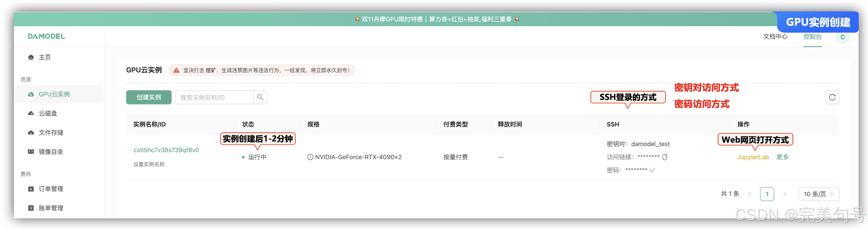The width and height of the screenshot is (868, 229).
Task: Select 镜像目录 in the sidebar
Action: point(51,152)
